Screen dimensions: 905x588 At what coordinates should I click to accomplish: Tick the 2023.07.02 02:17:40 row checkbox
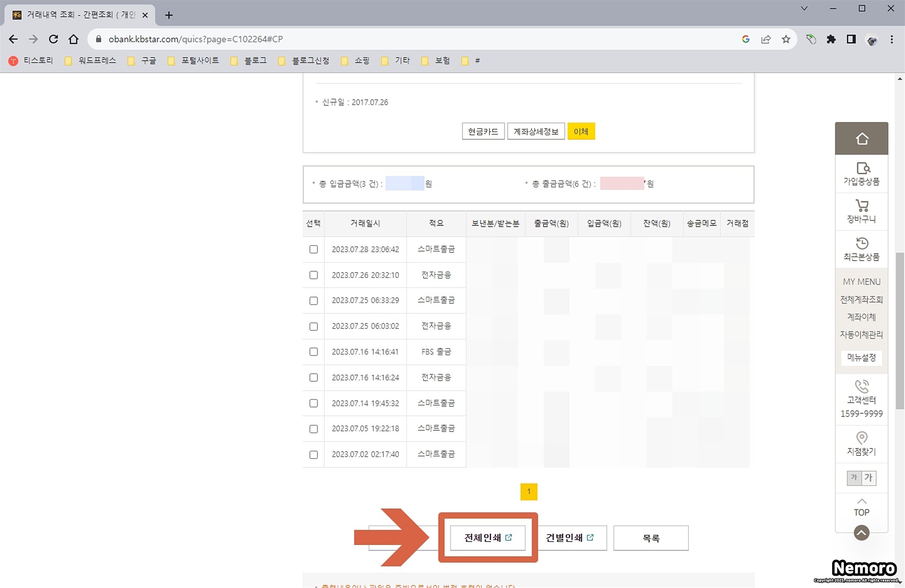[x=313, y=455]
